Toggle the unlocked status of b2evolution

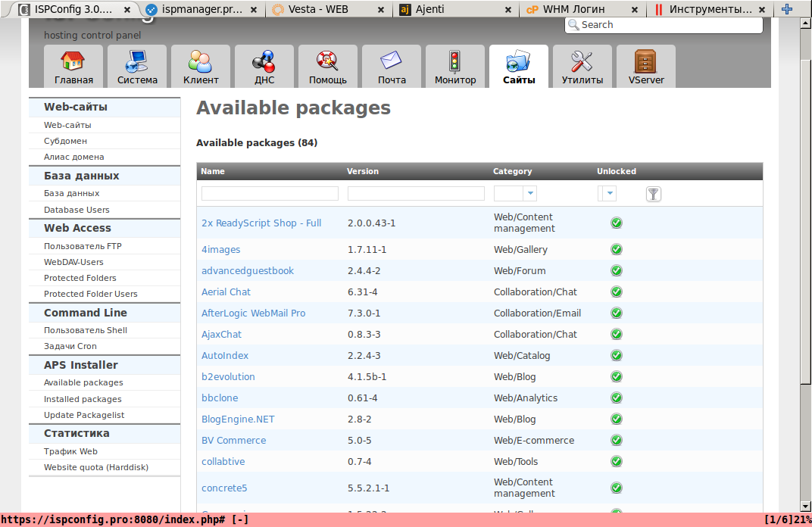(x=616, y=376)
